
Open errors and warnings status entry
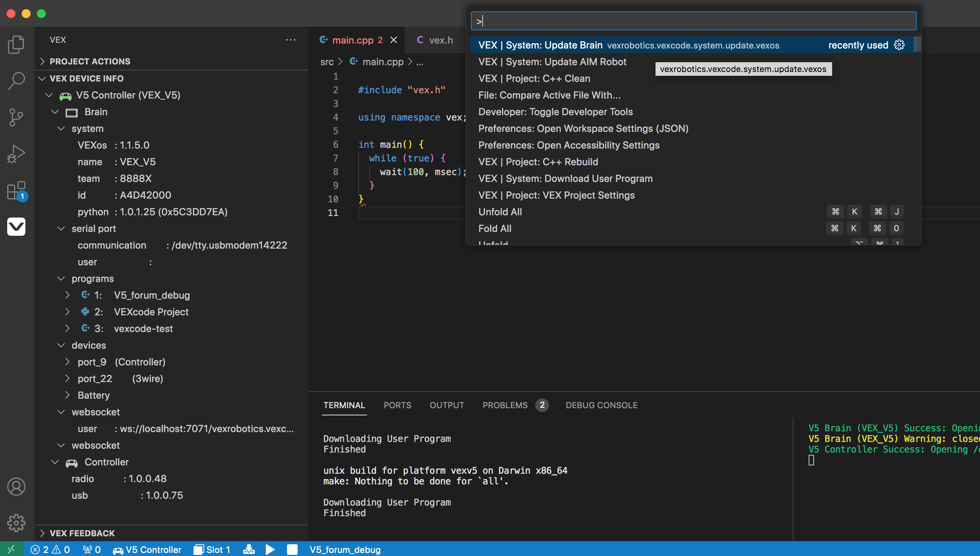tap(50, 549)
